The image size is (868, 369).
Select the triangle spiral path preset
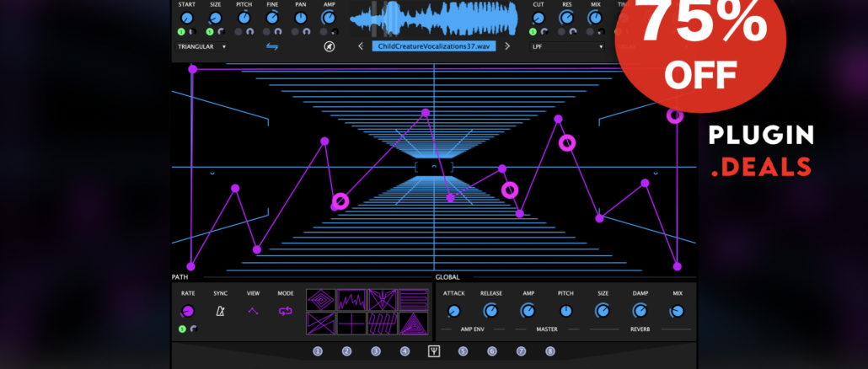(x=414, y=323)
